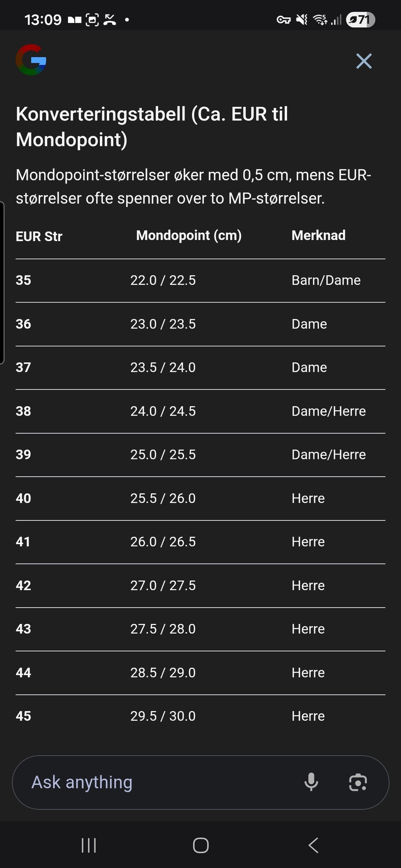Viewport: 401px width, 868px height.
Task: Open the recent apps navigation button
Action: coord(89,845)
